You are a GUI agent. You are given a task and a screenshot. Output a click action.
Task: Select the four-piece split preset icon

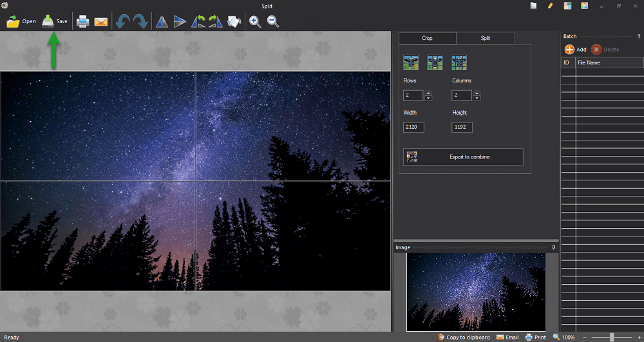435,63
